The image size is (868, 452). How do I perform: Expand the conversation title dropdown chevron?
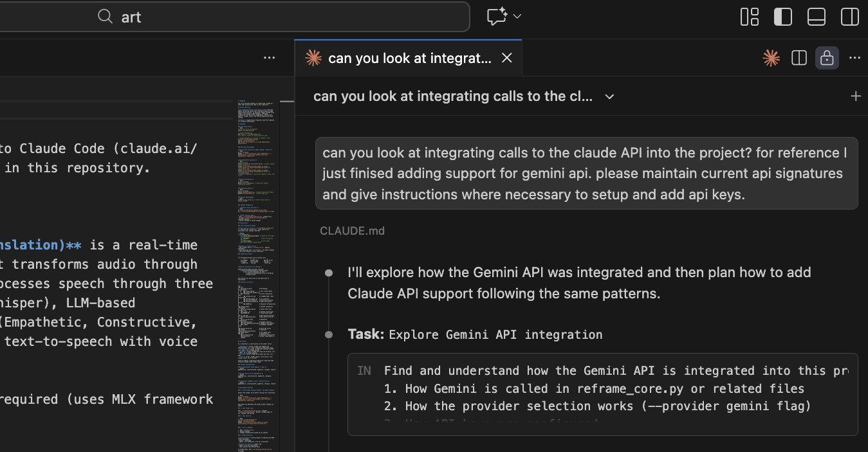pos(609,96)
